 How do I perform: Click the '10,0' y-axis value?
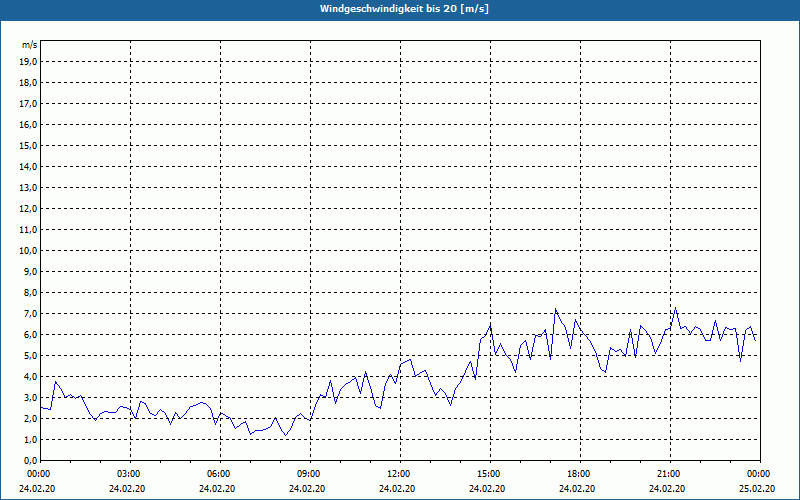pos(29,251)
